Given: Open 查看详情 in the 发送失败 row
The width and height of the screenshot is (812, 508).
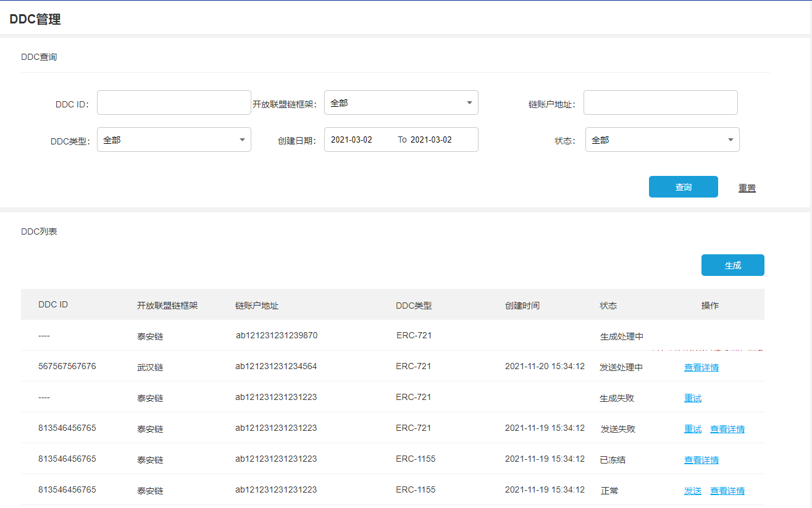Looking at the screenshot, I should click(x=727, y=429).
